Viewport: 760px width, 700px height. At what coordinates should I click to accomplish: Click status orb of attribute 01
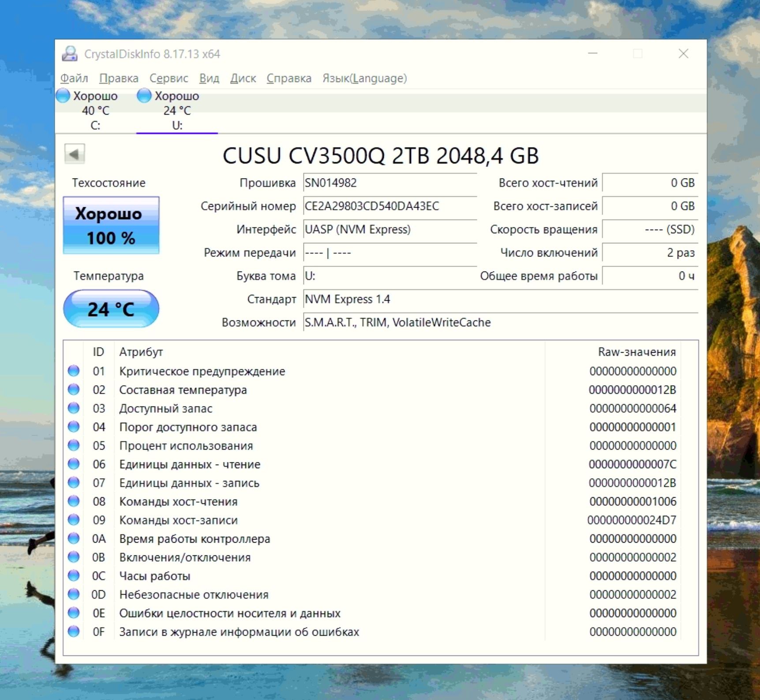[74, 371]
